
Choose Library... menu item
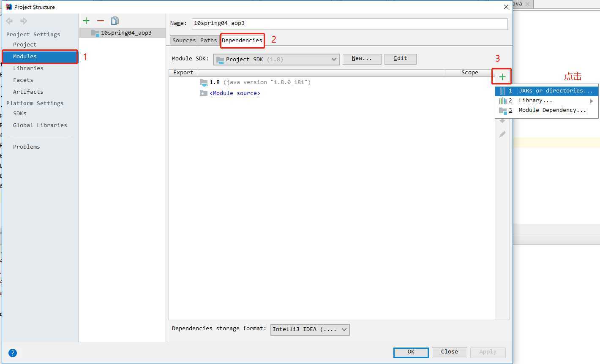coord(547,101)
